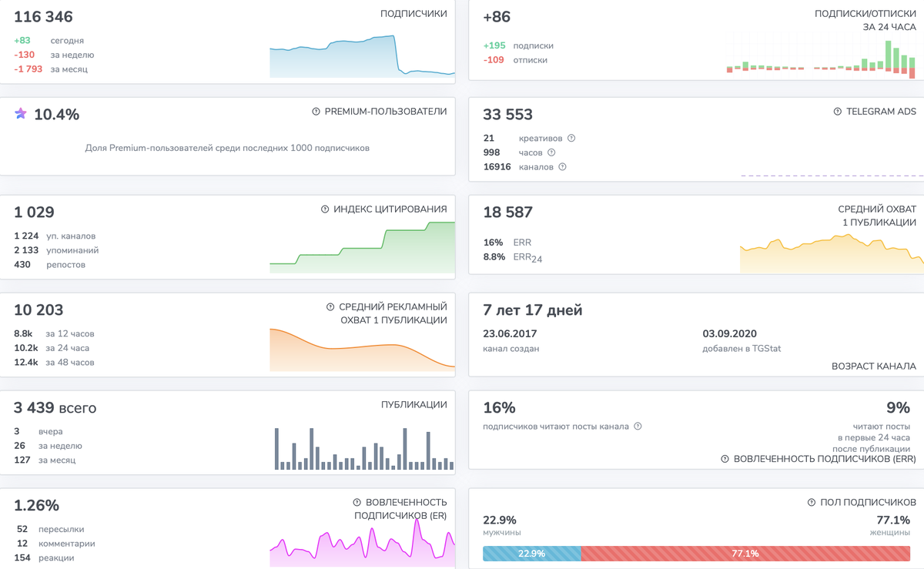The width and height of the screenshot is (924, 569).
Task: Open the subscriptions/unsubscriptions bar chart
Action: [821, 56]
